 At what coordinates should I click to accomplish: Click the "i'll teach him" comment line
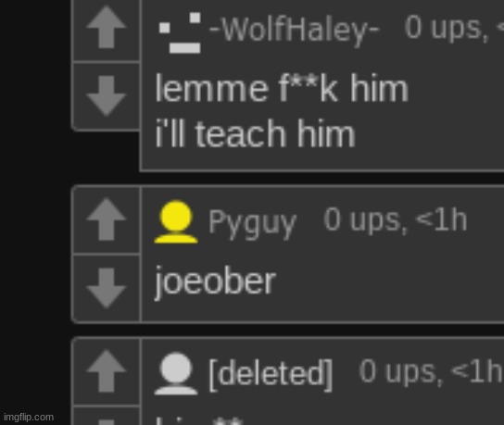point(255,133)
